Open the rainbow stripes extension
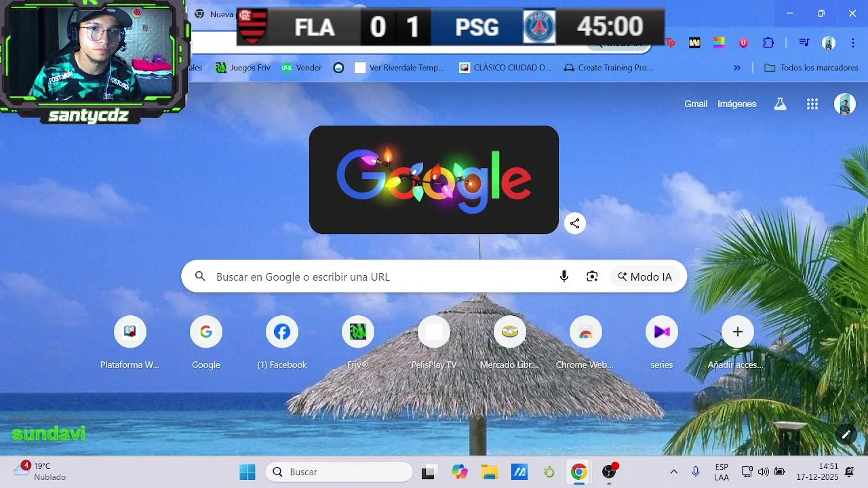The height and width of the screenshot is (488, 868). point(719,43)
